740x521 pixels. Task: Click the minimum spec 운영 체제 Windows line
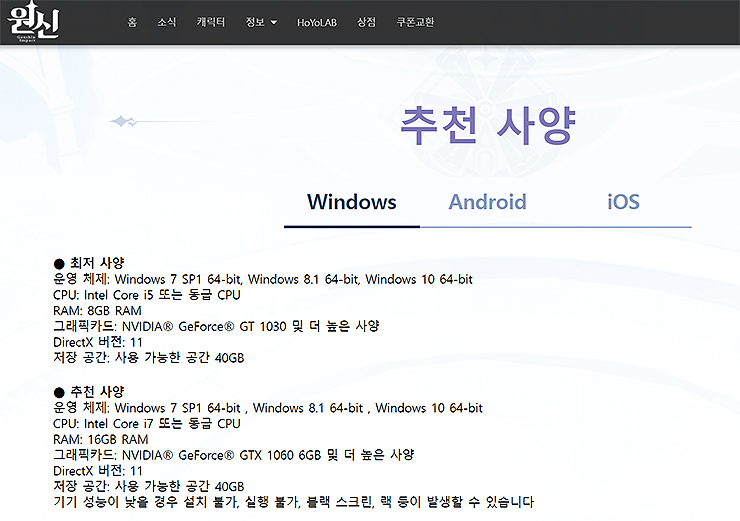(263, 279)
